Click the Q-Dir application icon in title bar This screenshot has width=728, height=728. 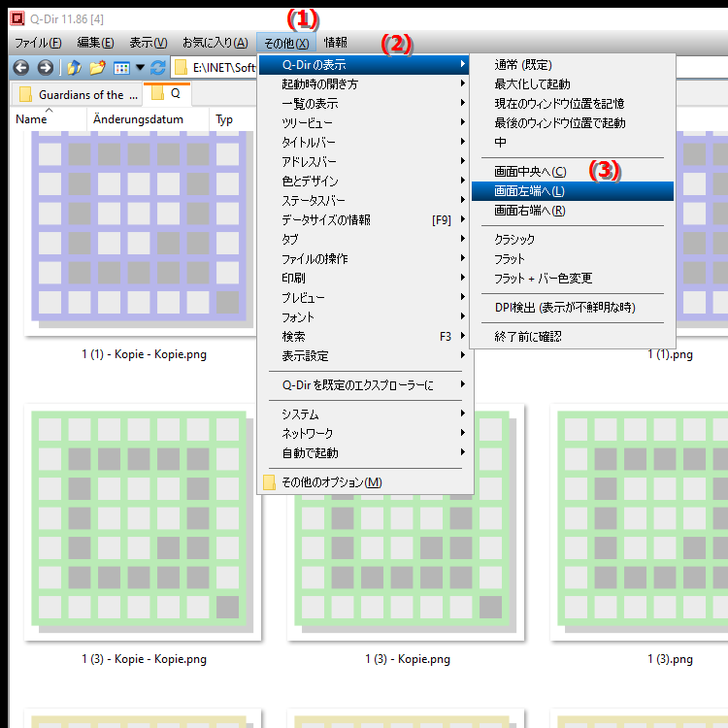point(17,19)
